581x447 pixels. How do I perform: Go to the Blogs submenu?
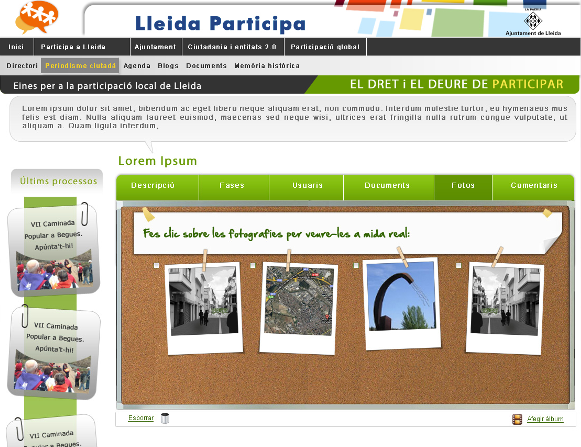click(168, 66)
